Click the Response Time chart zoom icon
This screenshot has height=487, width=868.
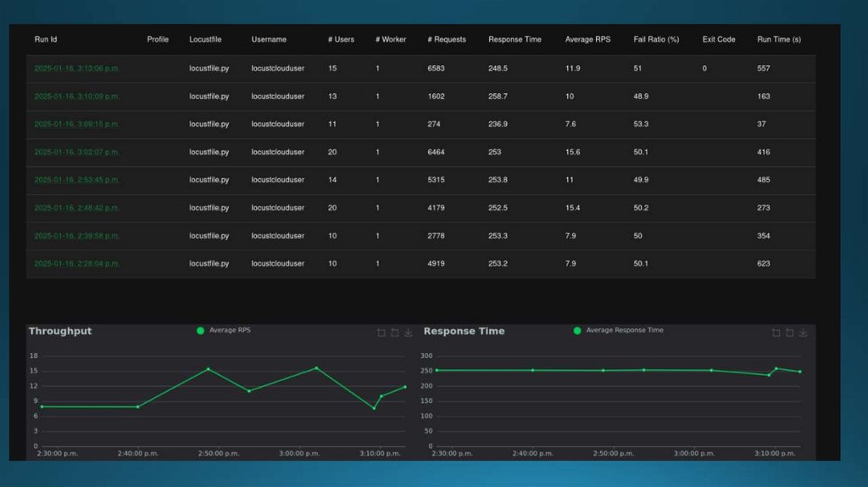[x=776, y=333]
